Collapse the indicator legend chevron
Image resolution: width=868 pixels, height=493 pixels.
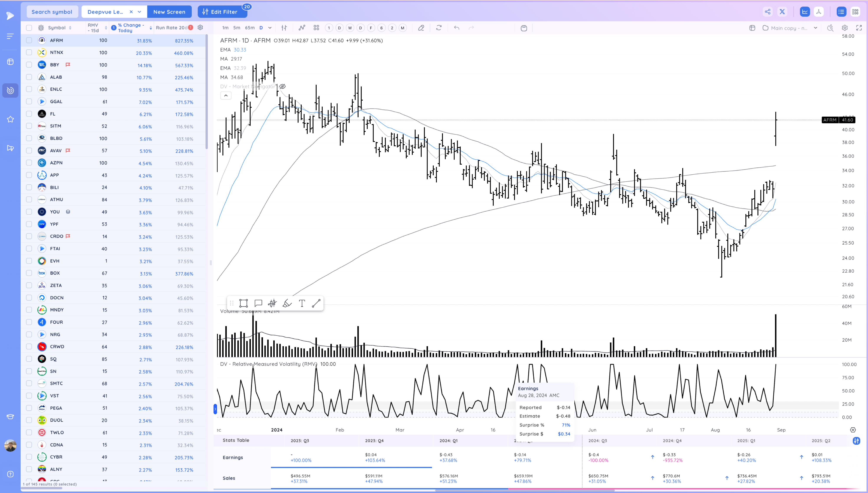(x=226, y=96)
